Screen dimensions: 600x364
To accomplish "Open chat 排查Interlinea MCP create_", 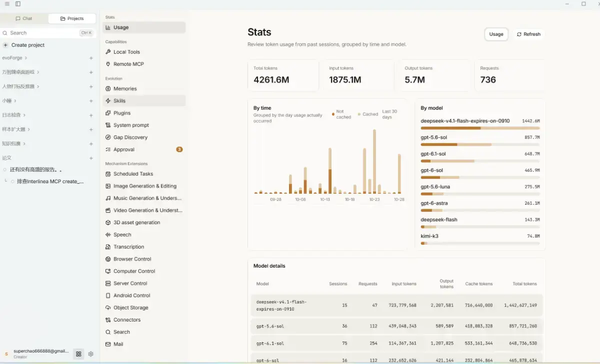I will click(50, 181).
